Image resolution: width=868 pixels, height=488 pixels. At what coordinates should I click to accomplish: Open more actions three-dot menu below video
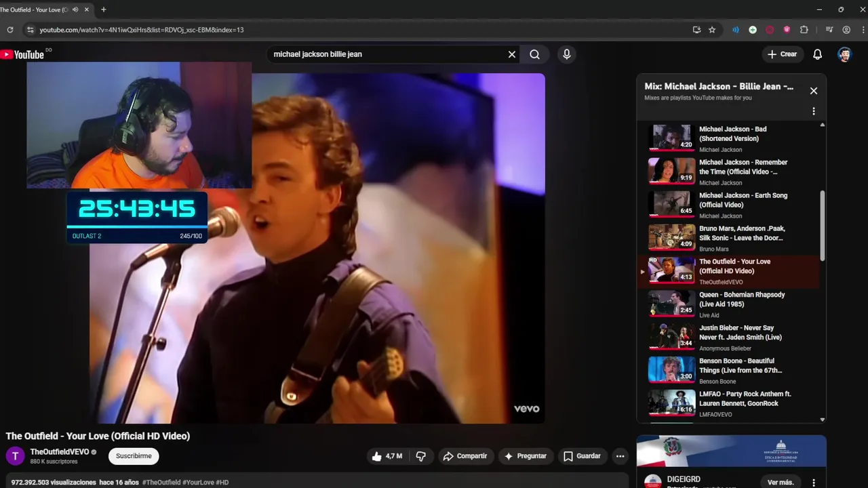pyautogui.click(x=620, y=456)
